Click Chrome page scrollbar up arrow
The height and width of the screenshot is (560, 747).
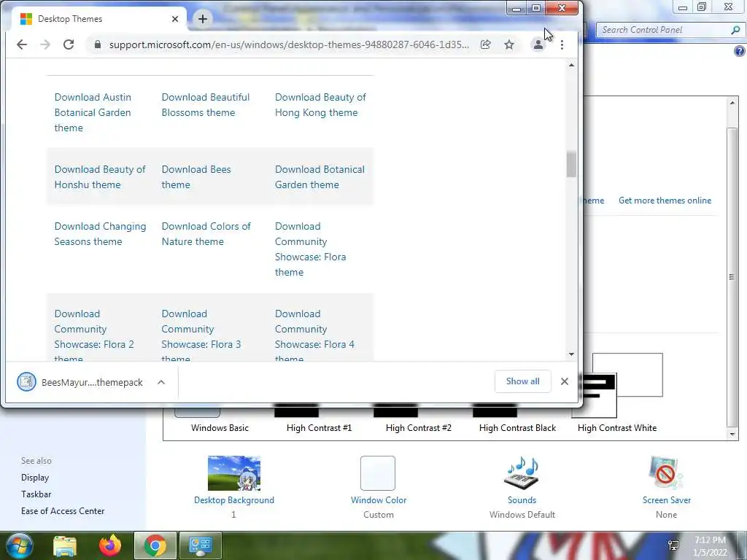(x=571, y=65)
